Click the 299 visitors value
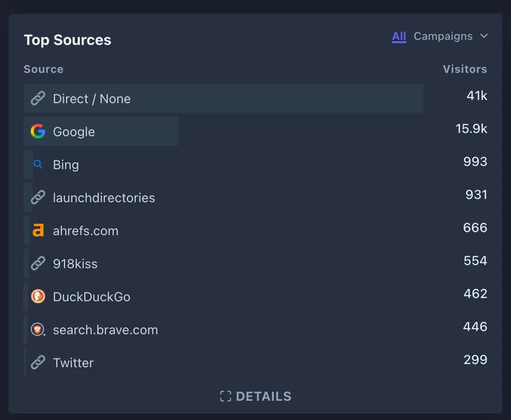 (x=476, y=359)
